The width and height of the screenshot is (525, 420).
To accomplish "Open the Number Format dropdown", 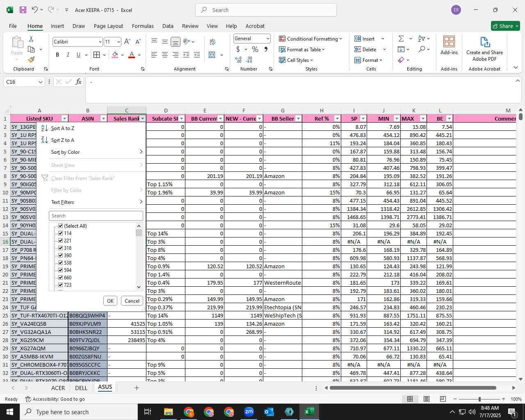I will click(x=268, y=39).
